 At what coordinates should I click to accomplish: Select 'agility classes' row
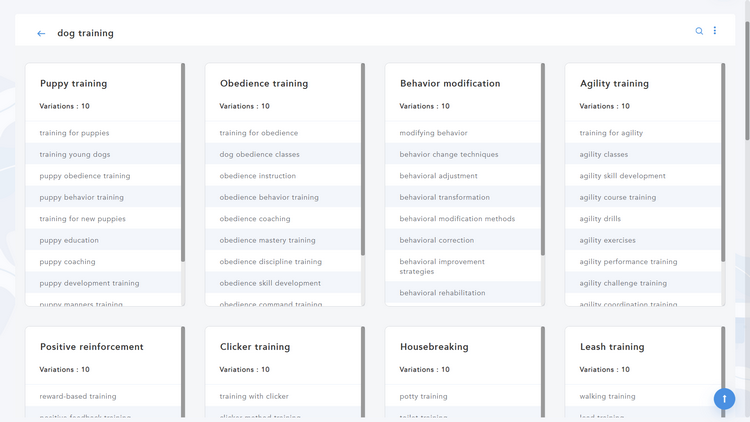click(643, 154)
